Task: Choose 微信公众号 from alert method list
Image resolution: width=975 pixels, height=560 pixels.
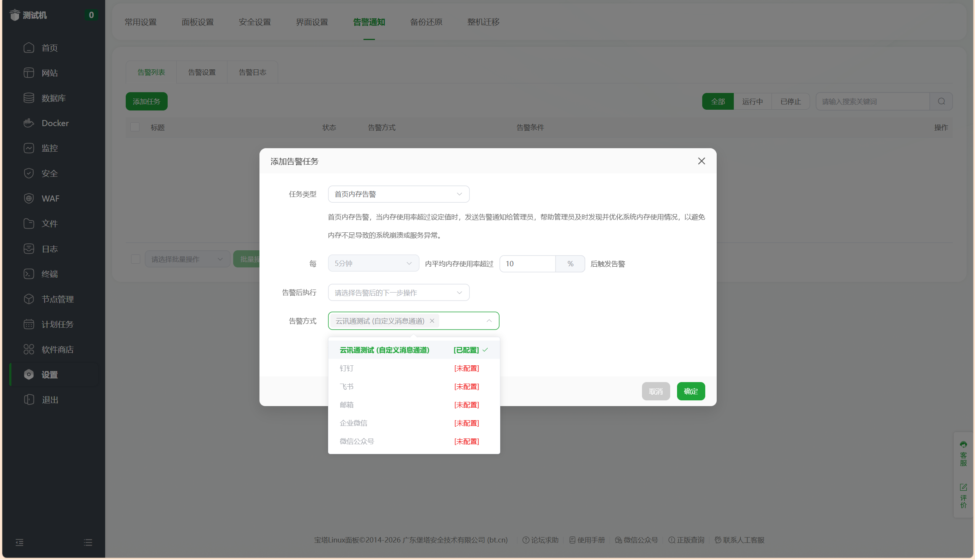Action: (414, 442)
